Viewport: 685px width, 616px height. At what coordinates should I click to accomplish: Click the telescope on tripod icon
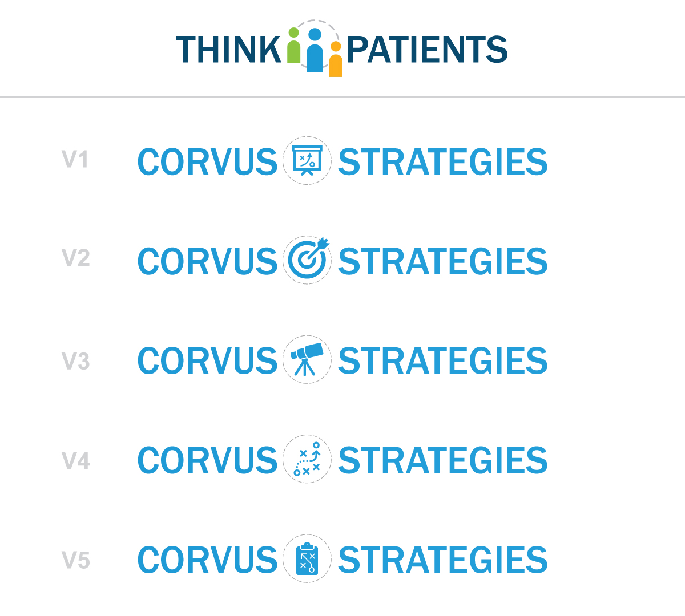pyautogui.click(x=307, y=359)
